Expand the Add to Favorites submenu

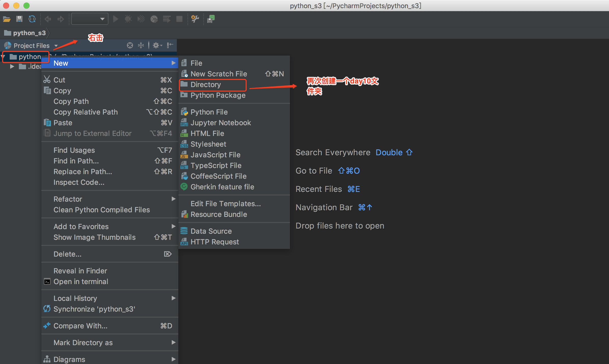click(x=110, y=227)
